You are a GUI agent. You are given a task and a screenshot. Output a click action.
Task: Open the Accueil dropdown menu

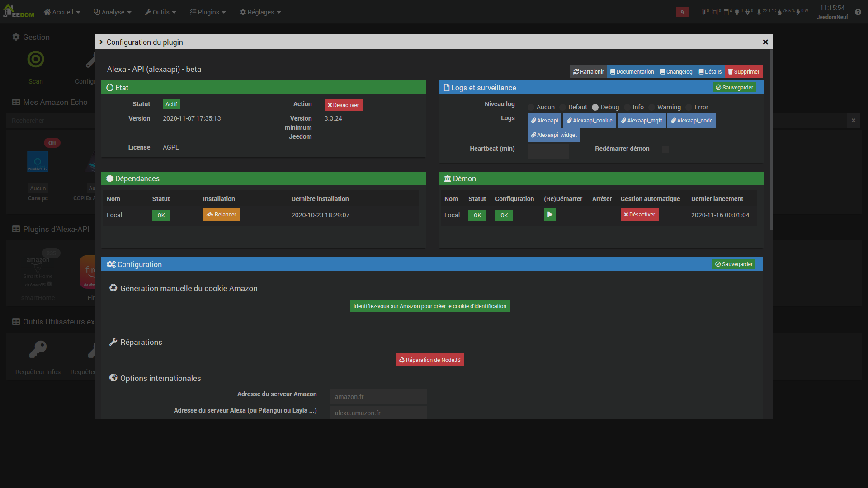(x=62, y=12)
